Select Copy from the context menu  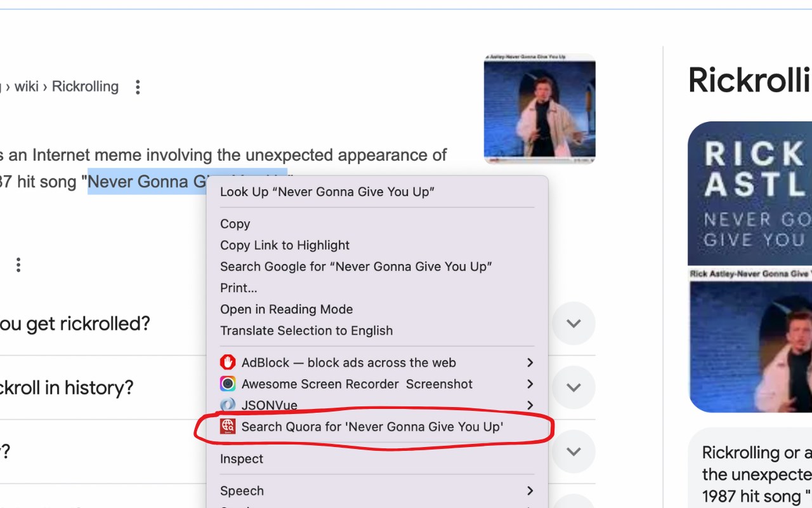coord(235,224)
